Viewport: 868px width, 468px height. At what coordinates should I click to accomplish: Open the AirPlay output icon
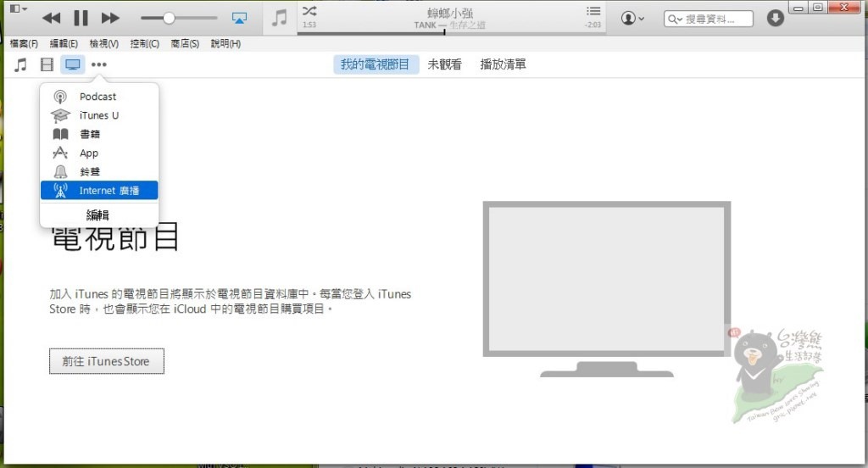pos(239,19)
